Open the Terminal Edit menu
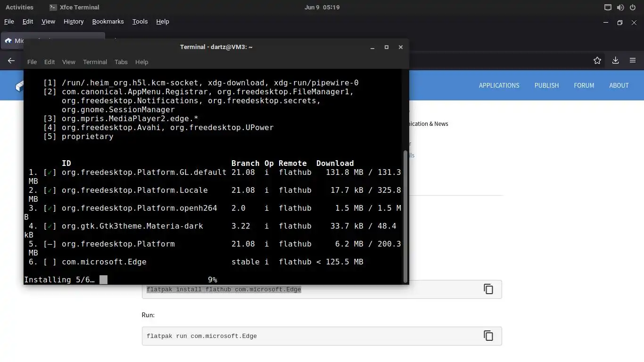The width and height of the screenshot is (644, 362). (50, 62)
